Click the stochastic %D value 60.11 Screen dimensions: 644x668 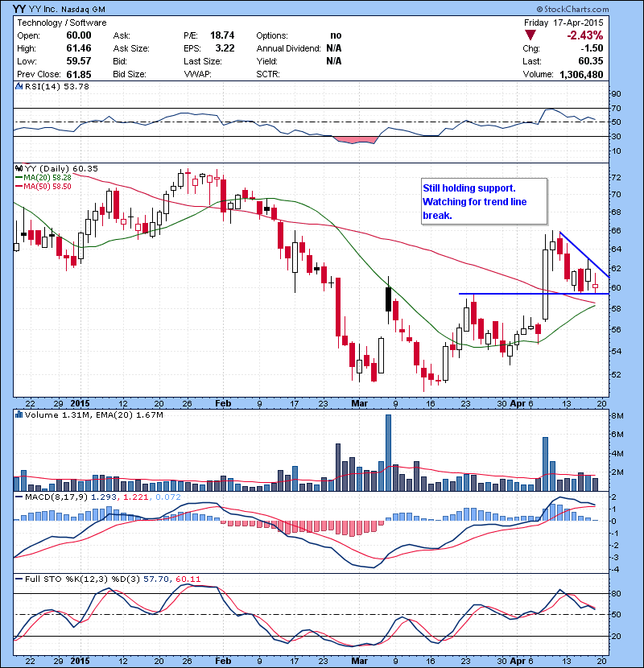point(188,579)
